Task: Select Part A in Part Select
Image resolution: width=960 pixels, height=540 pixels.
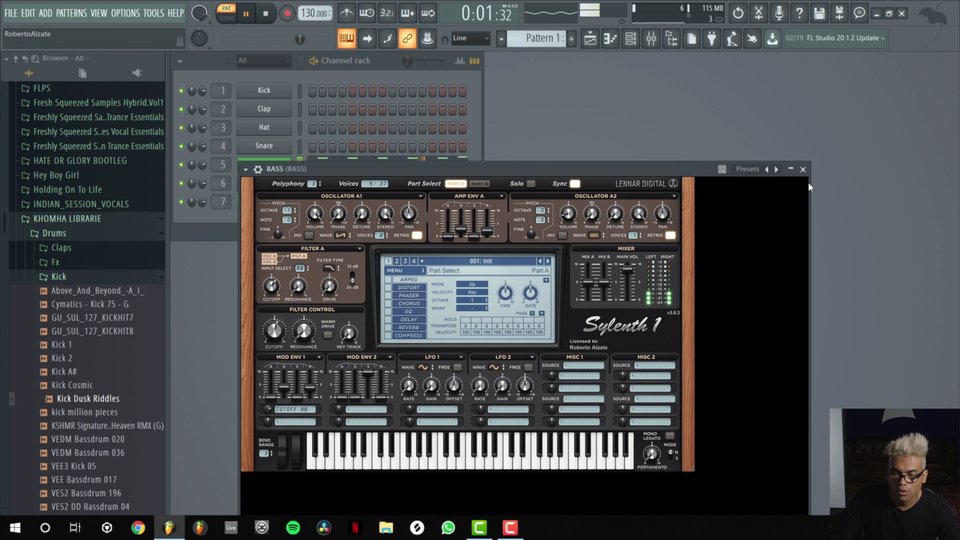Action: pyautogui.click(x=456, y=184)
